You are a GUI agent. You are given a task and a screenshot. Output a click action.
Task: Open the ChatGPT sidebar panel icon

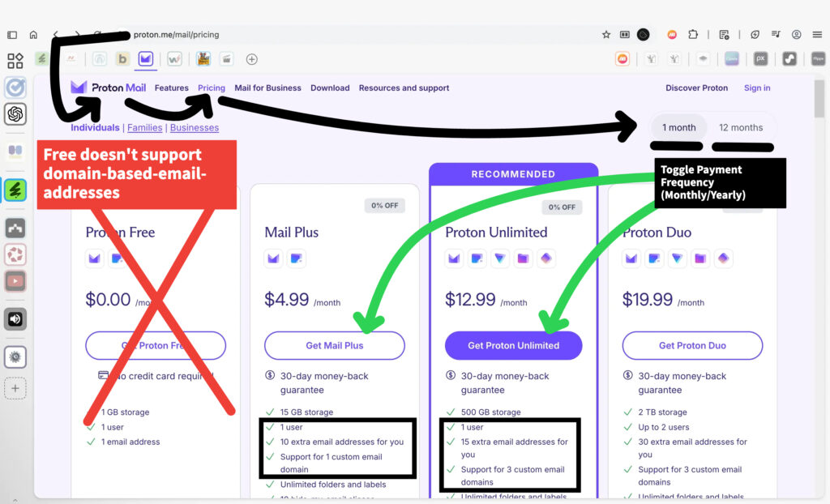click(15, 115)
